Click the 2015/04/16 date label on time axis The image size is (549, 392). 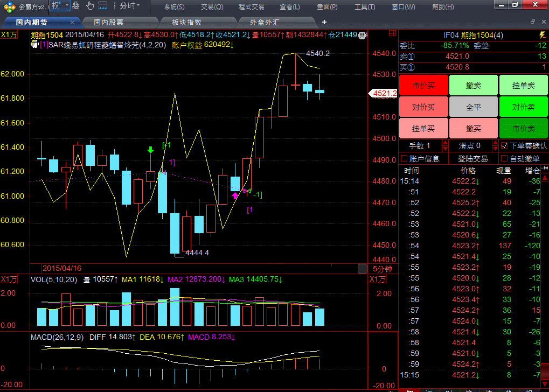point(61,269)
